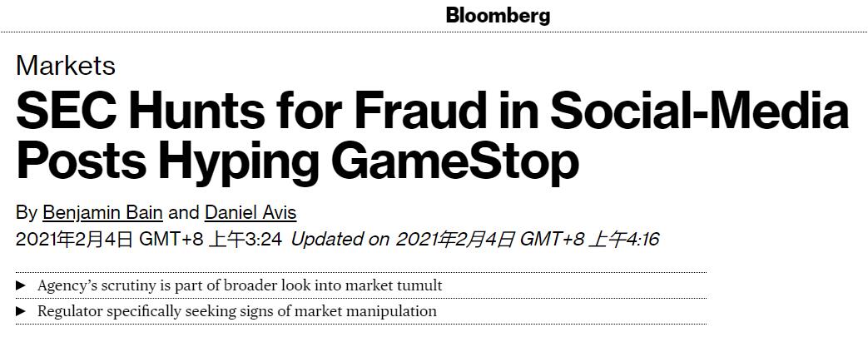The height and width of the screenshot is (337, 868).
Task: Click the word GameStop in the headline
Action: coord(455,161)
